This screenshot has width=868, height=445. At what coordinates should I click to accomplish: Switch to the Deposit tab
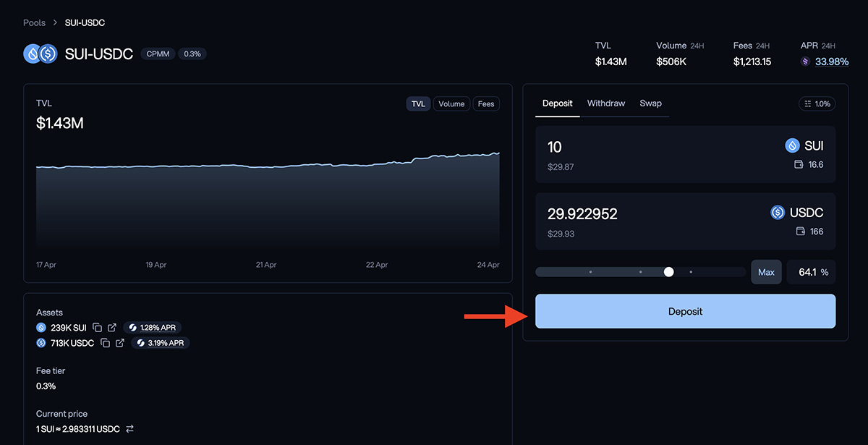point(558,103)
